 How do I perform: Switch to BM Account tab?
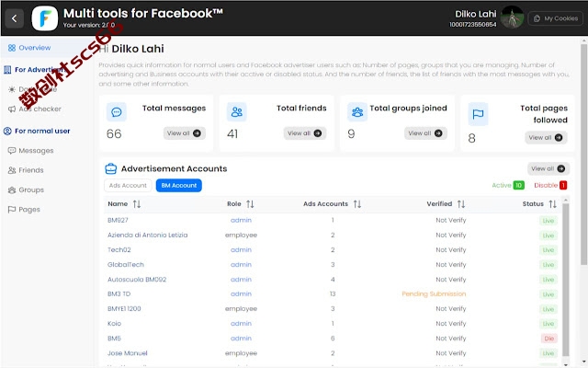(179, 186)
